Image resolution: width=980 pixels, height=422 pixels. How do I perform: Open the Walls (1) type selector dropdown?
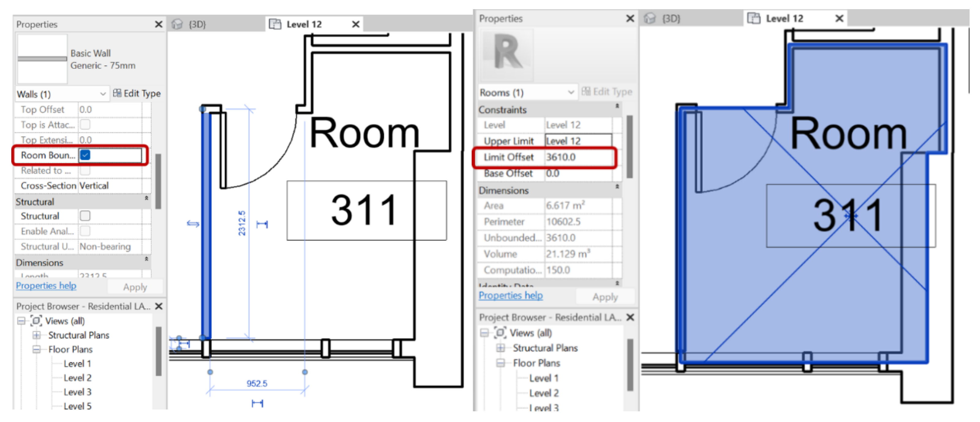click(x=102, y=94)
